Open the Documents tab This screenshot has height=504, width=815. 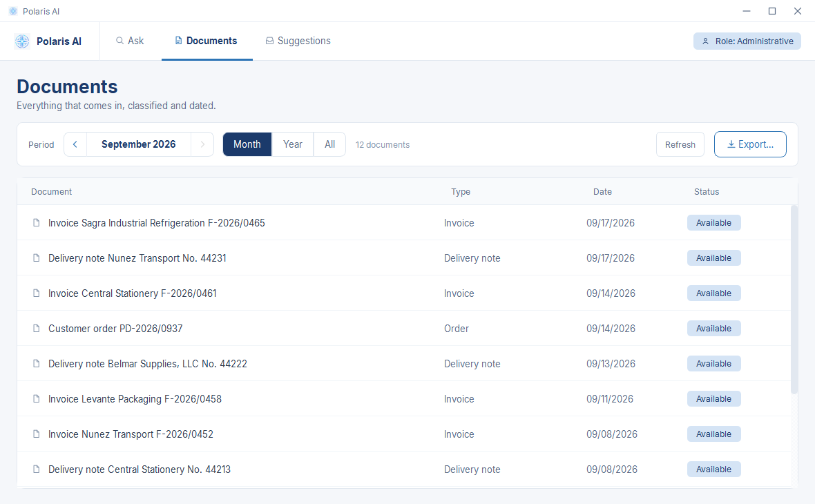coord(207,41)
